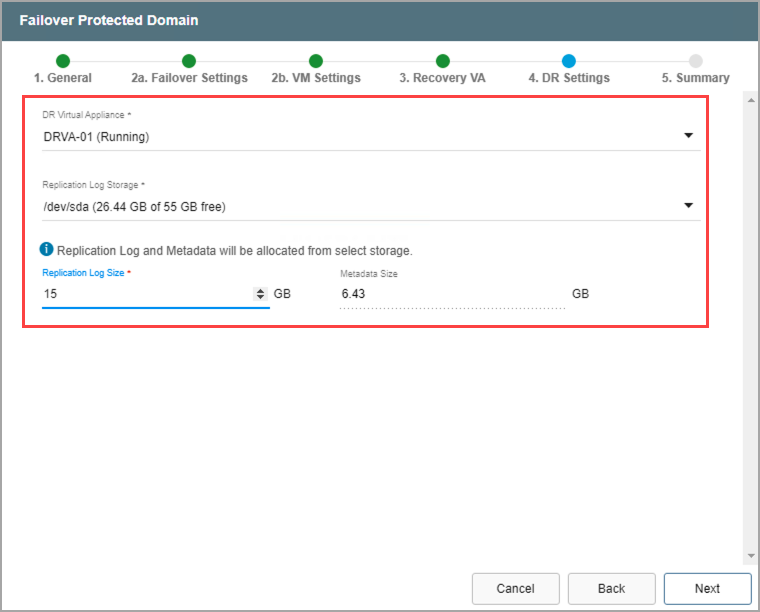Click the scrollbar down arrow
Screen dimensions: 760x612
[x=750, y=556]
